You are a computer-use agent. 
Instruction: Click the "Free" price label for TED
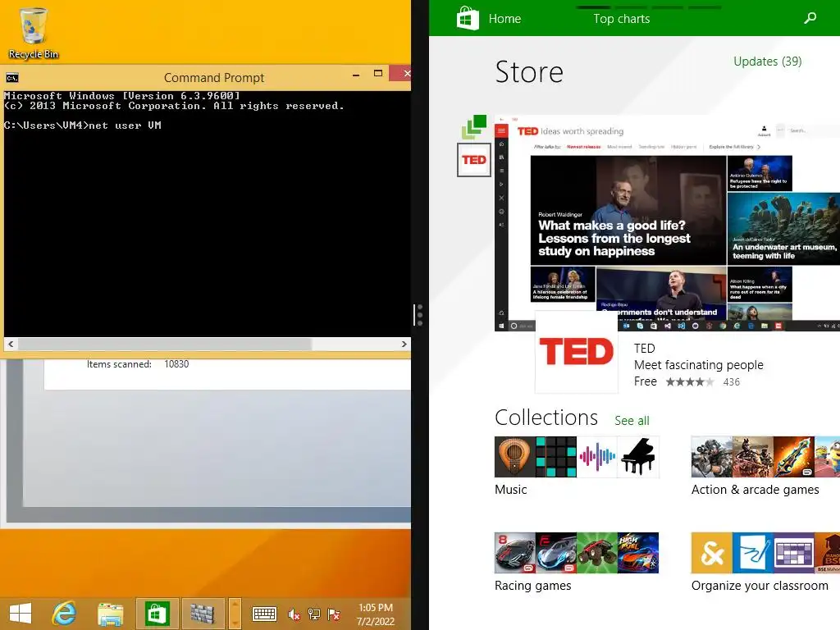(645, 381)
